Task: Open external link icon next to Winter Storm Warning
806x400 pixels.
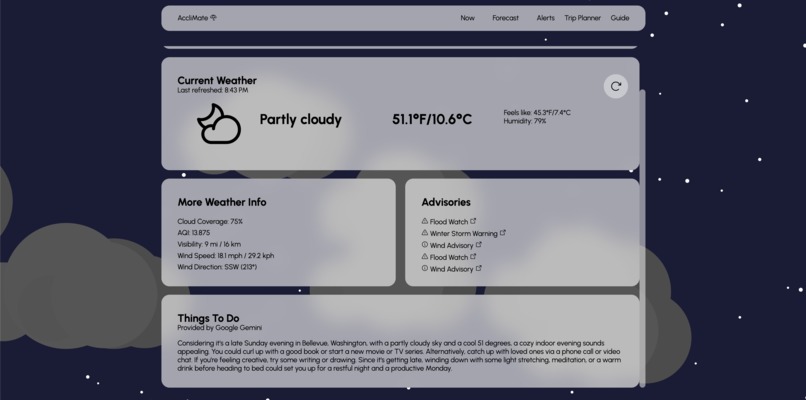Action: [503, 233]
